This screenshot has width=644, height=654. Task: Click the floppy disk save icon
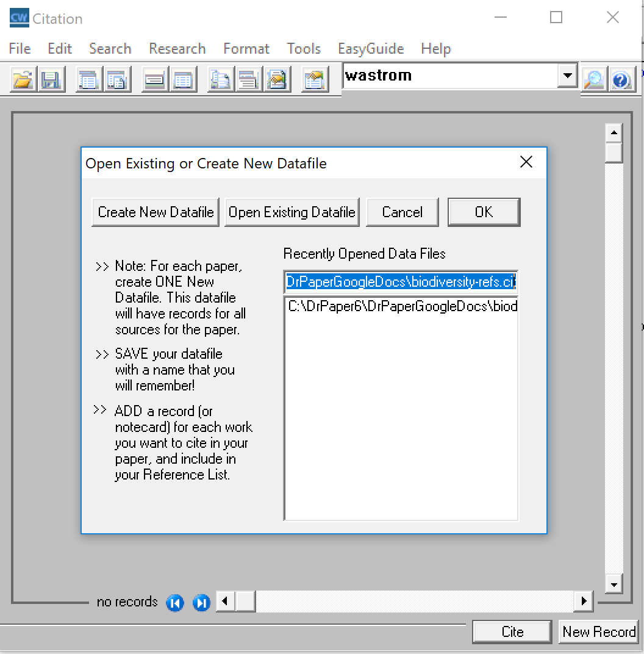(51, 80)
